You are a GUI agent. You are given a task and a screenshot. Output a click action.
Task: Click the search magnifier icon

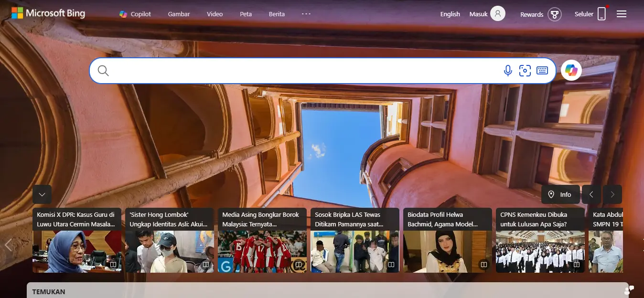103,70
